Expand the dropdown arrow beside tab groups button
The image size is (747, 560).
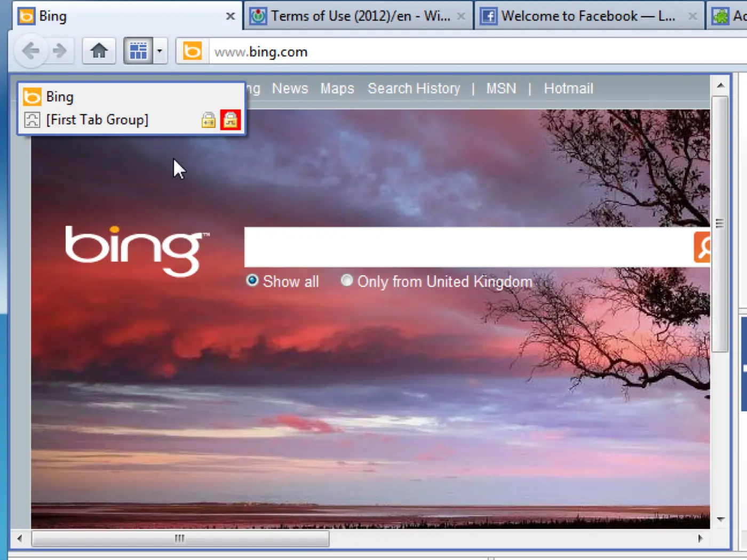(x=160, y=51)
